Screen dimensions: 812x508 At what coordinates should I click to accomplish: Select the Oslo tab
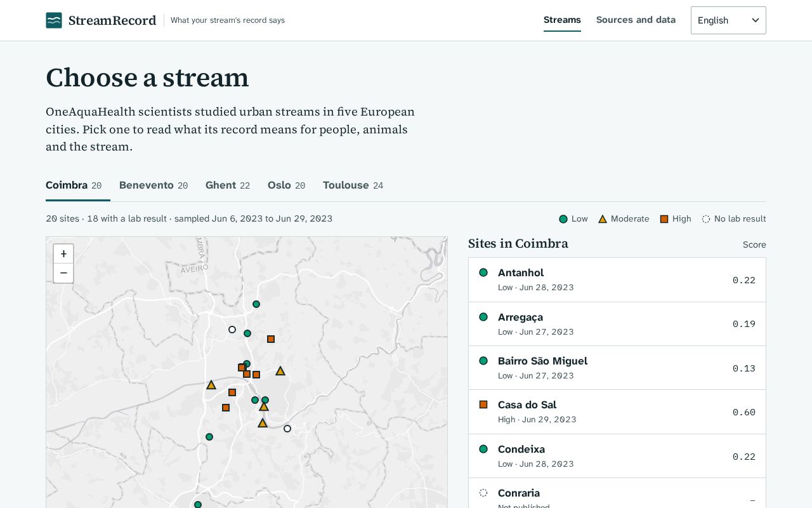point(287,185)
